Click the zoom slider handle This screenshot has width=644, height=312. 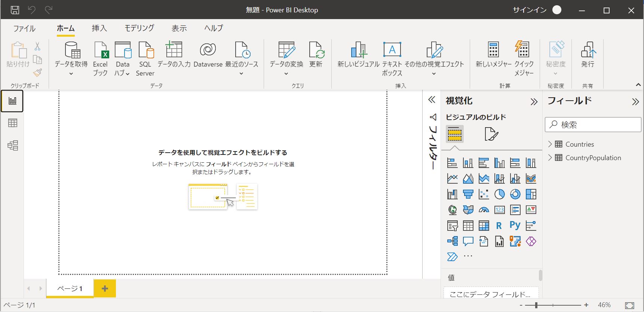click(x=536, y=305)
